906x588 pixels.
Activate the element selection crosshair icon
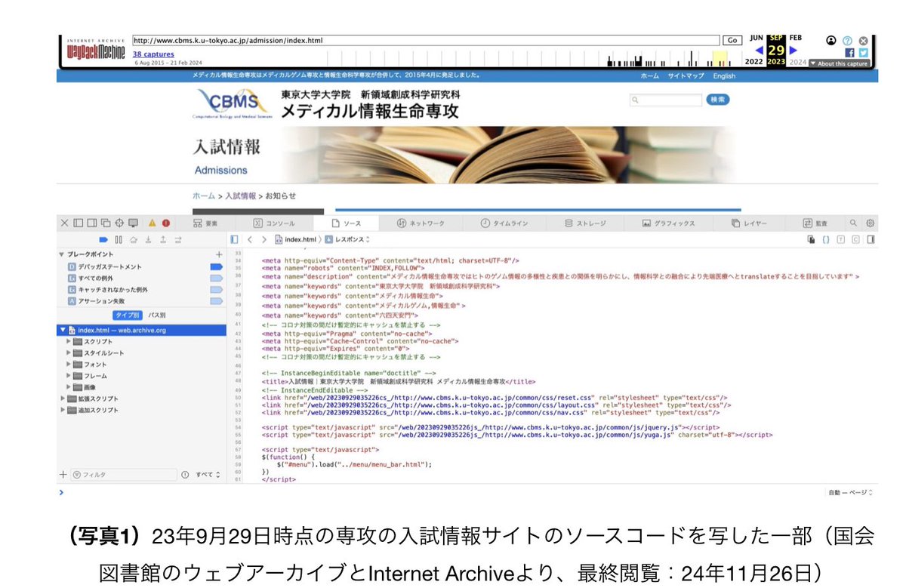119,223
